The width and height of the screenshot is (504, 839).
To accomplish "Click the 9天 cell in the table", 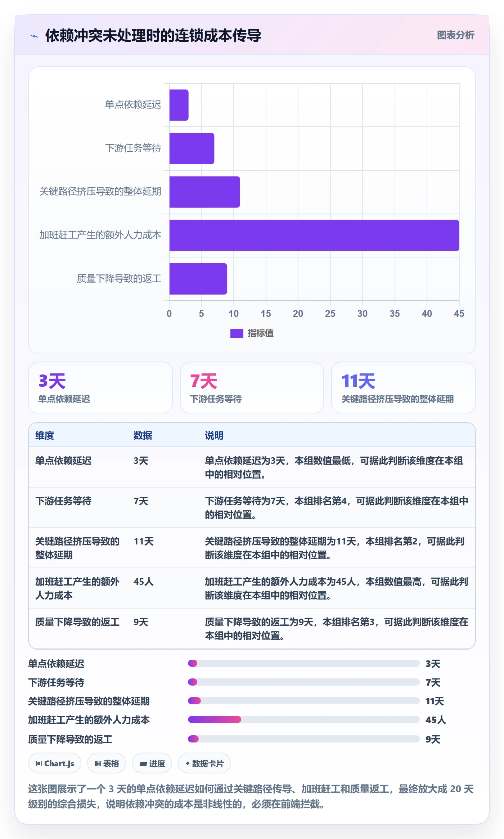I will point(141,622).
